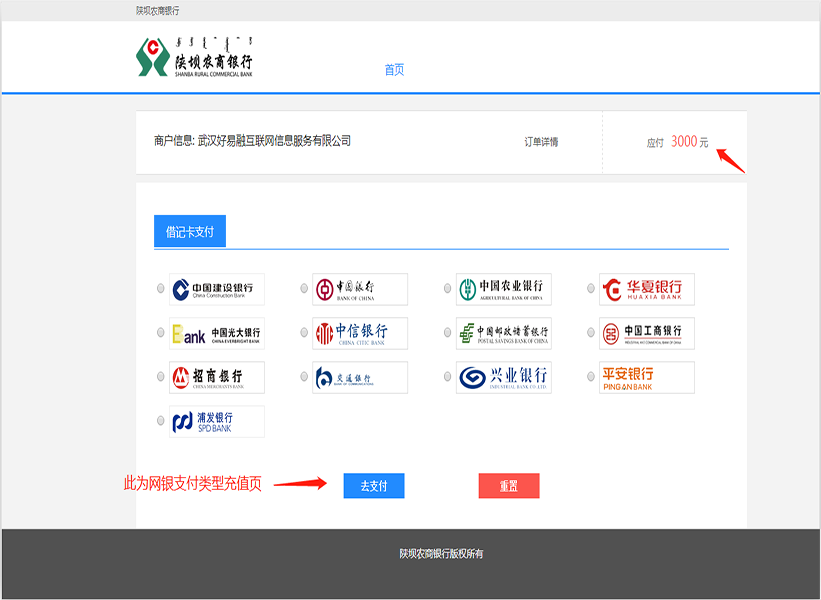The image size is (821, 600).
Task: Click the China Everbright Bank logo
Action: point(217,333)
